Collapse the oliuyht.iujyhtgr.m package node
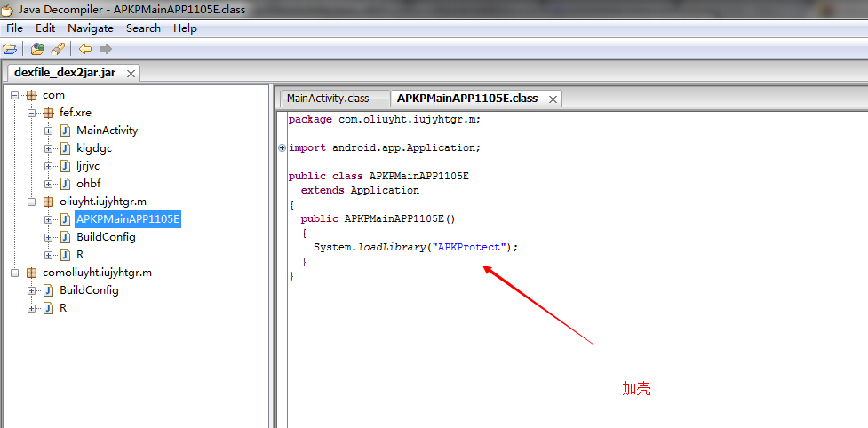The width and height of the screenshot is (868, 428). 32,202
